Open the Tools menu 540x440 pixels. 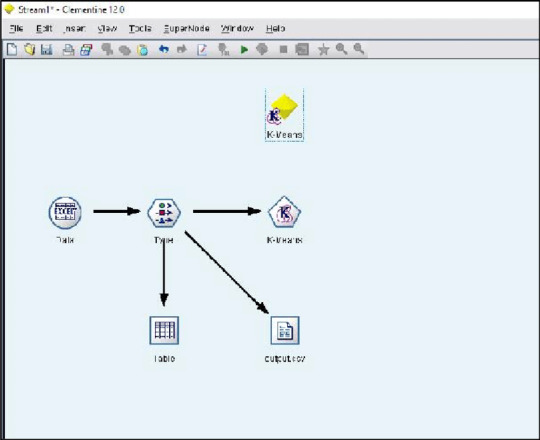[x=140, y=29]
